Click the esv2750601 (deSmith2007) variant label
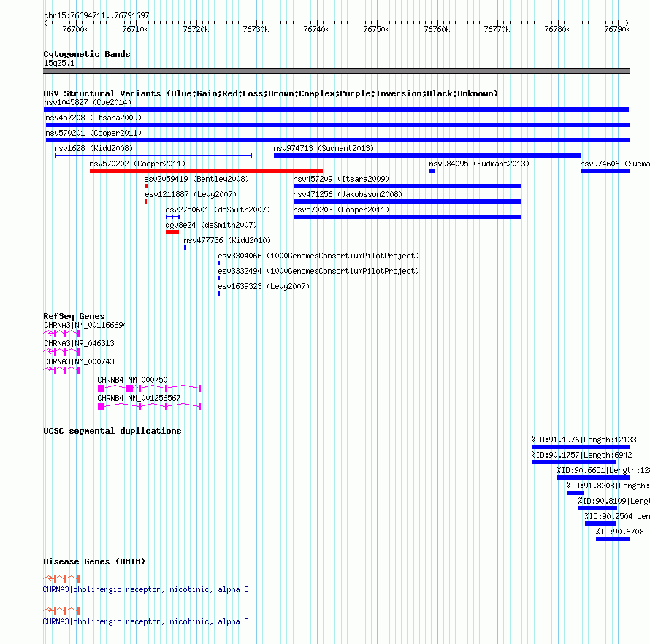This screenshot has width=650, height=644. [x=218, y=210]
